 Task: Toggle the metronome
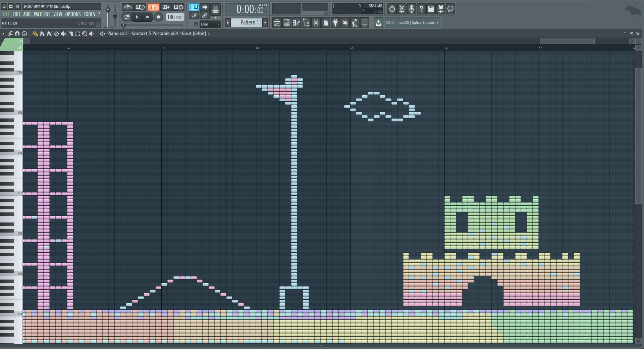[x=127, y=7]
